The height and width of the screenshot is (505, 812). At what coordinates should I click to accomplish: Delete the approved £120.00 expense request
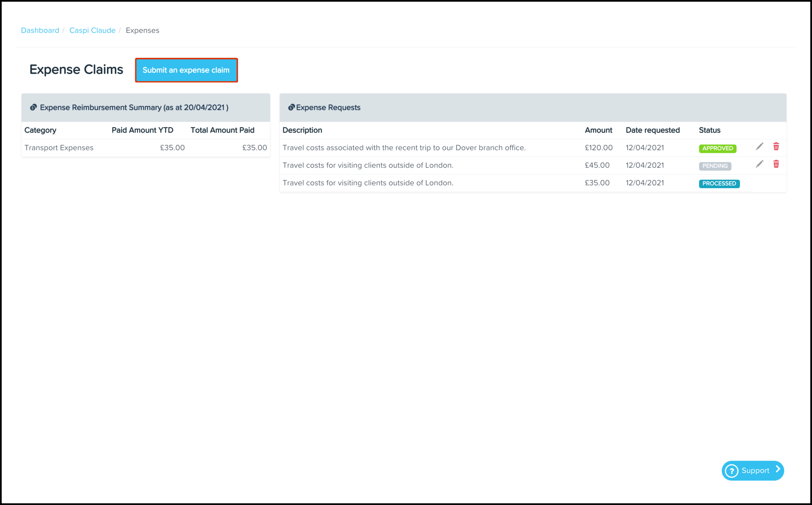coord(776,146)
